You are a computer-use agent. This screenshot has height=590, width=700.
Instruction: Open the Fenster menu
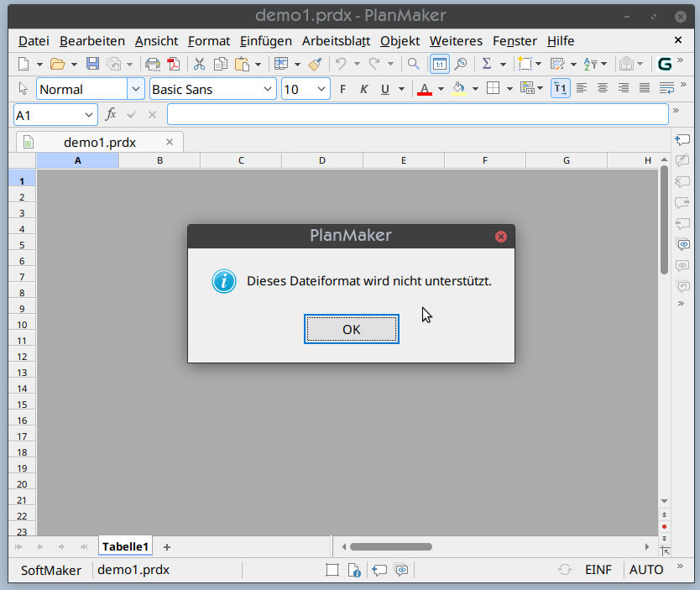pos(515,41)
